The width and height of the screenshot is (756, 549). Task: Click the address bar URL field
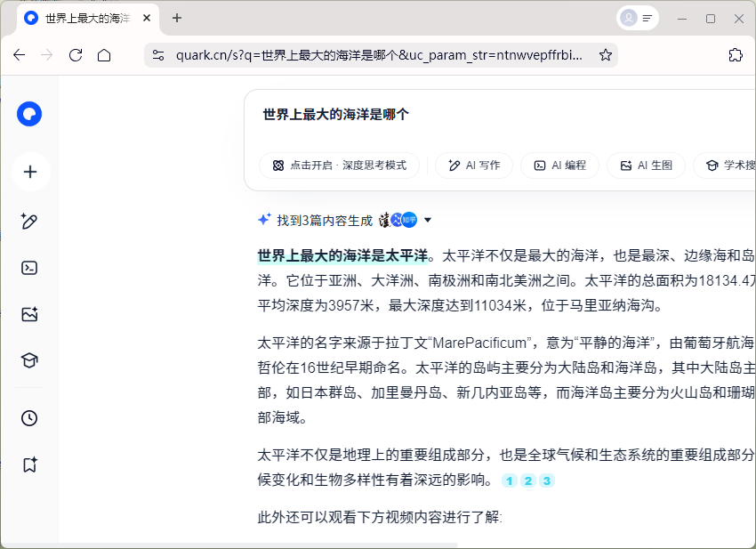coord(379,55)
